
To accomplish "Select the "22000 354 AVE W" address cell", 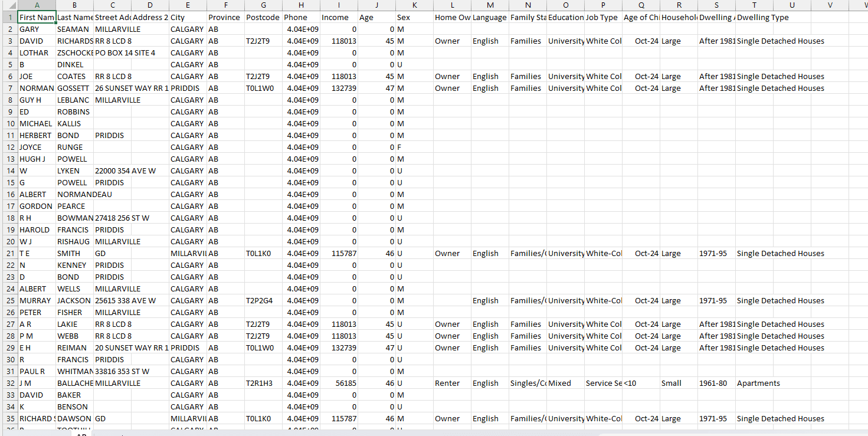I will pos(113,171).
